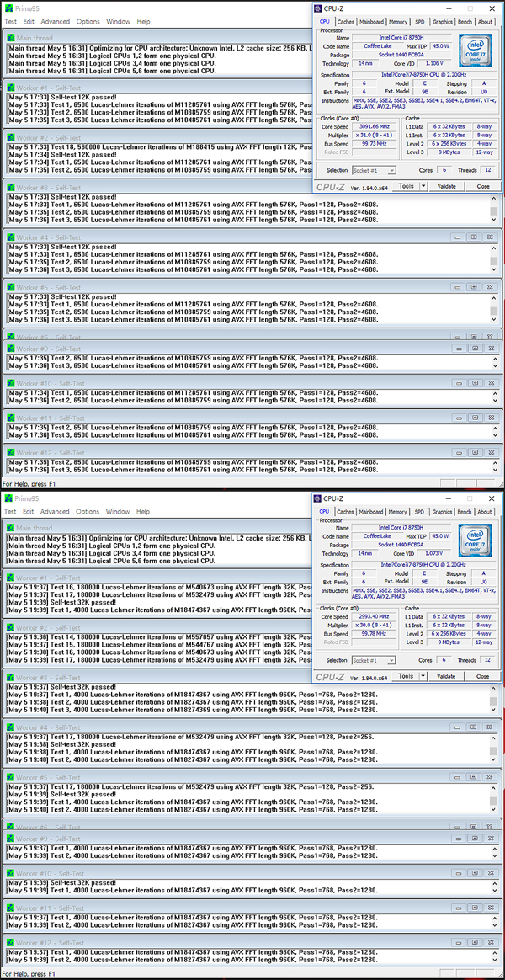This screenshot has width=505, height=980.
Task: Click Worker #3 scrollbar in Prime95 running 576K tests
Action: tap(494, 208)
